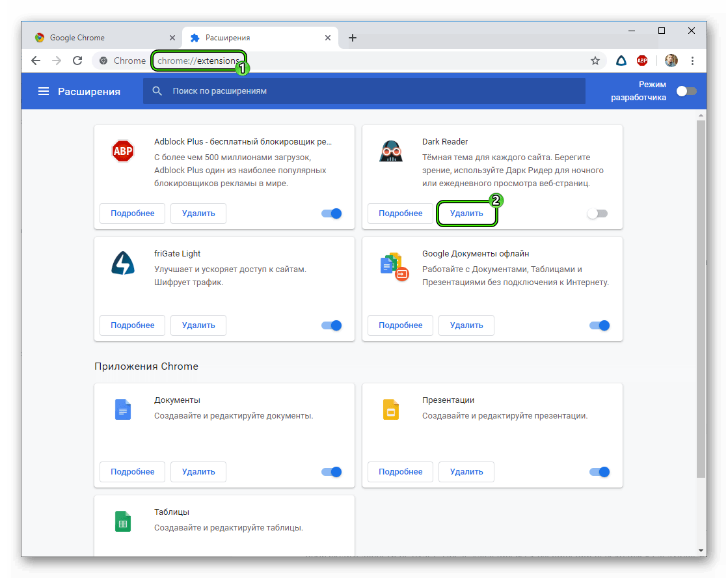The image size is (728, 578).
Task: Go back with the browser back arrow
Action: [36, 61]
